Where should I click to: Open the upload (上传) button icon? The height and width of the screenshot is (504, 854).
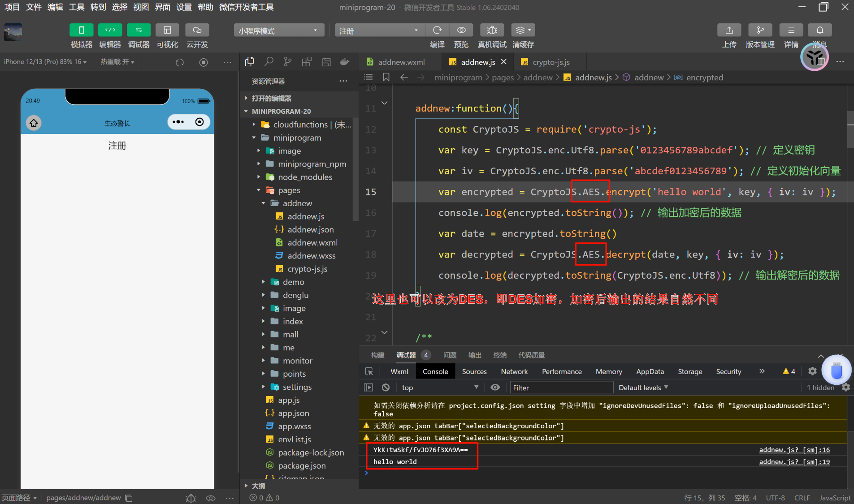pos(729,30)
